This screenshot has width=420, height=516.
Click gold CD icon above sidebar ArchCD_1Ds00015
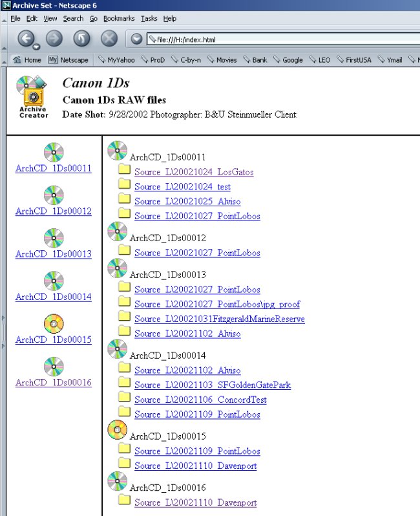click(54, 323)
